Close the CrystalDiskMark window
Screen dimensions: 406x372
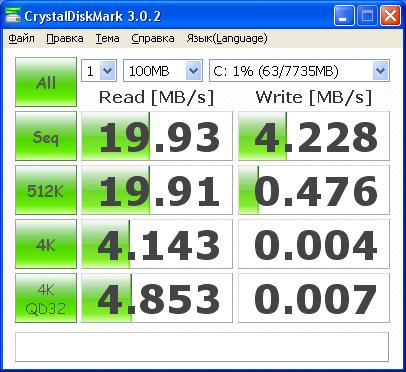390,16
